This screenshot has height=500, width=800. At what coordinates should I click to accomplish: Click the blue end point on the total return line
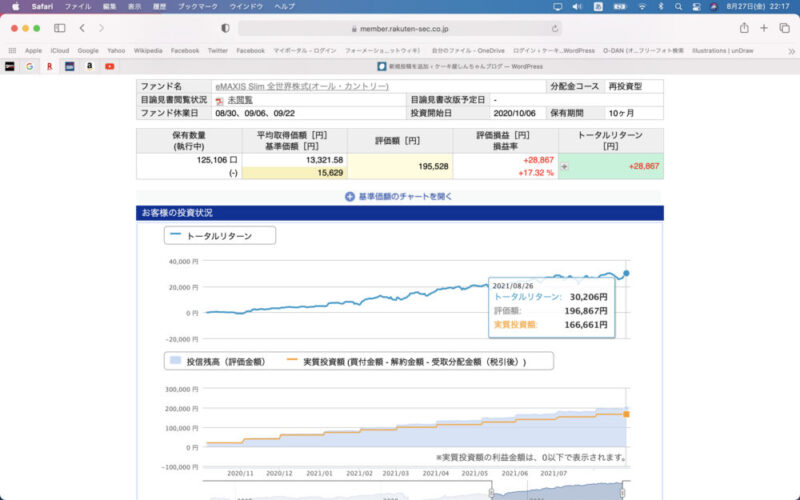tap(626, 273)
